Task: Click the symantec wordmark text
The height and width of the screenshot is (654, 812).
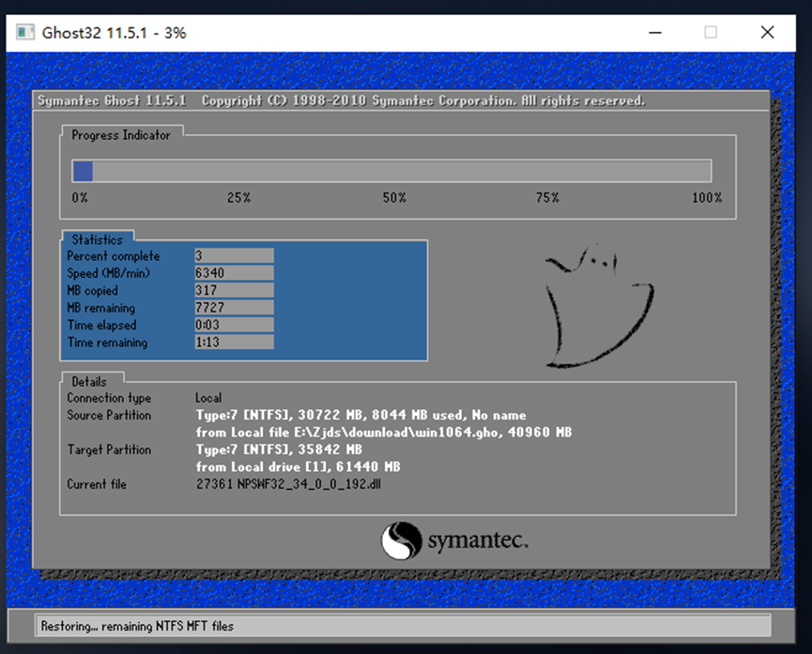Action: click(x=478, y=540)
